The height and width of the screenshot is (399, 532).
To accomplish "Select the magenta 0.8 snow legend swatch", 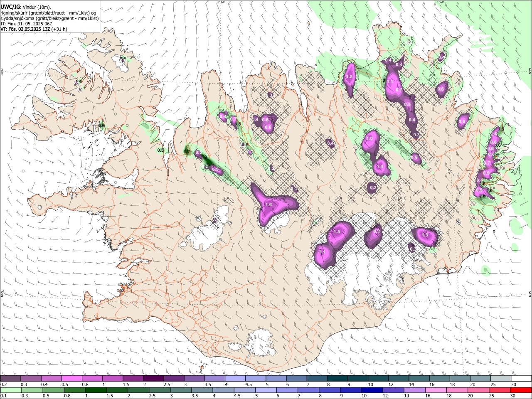I will 92,379.
